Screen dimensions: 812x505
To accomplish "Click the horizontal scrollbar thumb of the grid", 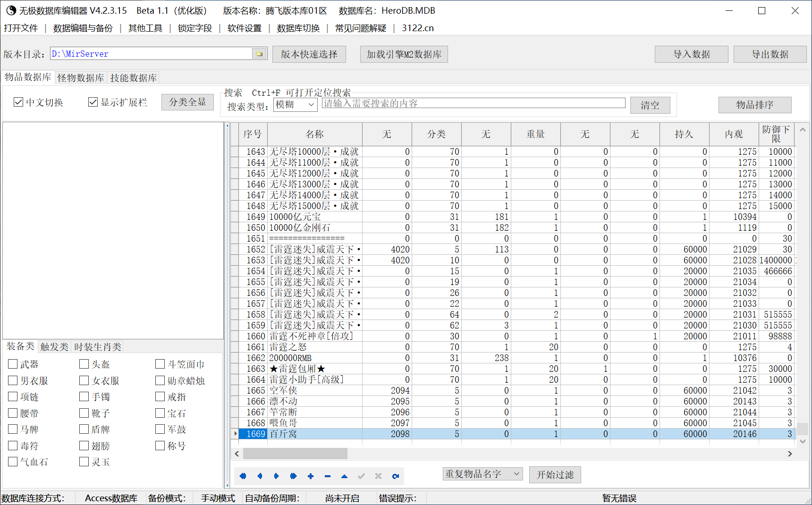I will 295,454.
